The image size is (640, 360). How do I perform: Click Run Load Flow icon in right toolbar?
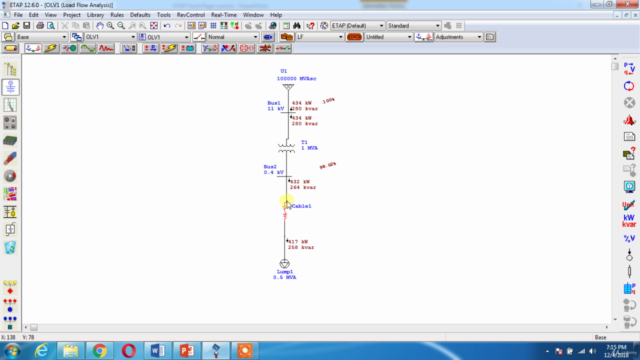pyautogui.click(x=629, y=69)
